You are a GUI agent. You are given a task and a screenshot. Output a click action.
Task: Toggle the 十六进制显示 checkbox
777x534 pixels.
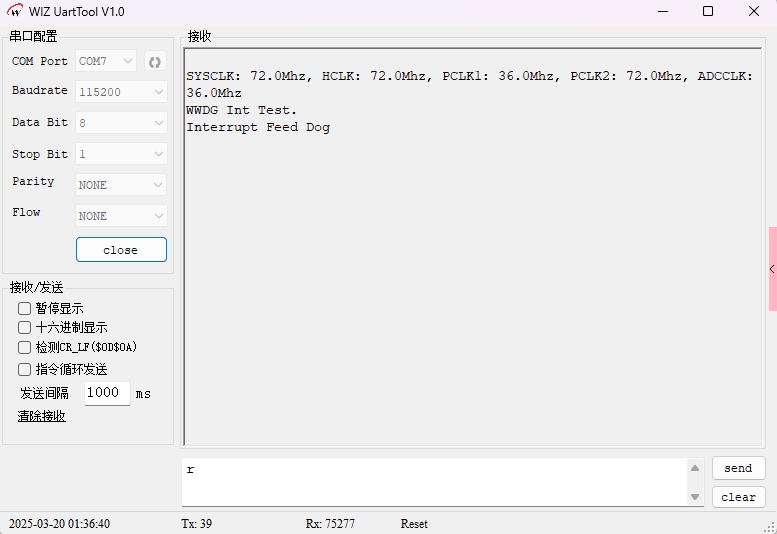25,328
